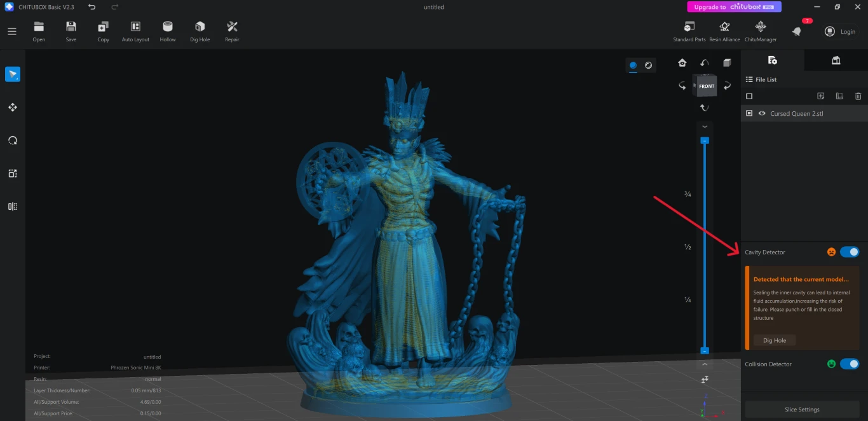Viewport: 868px width, 421px height.
Task: Open the hamburger main menu
Action: coord(12,31)
